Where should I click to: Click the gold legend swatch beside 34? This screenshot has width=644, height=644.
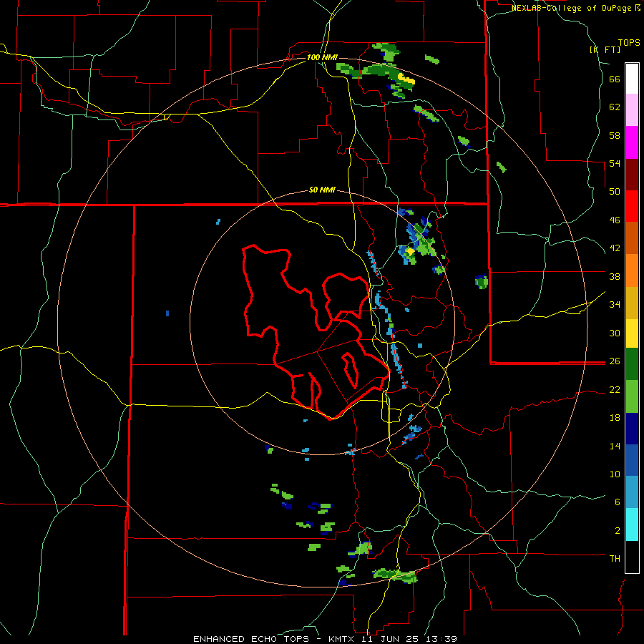pos(632,303)
